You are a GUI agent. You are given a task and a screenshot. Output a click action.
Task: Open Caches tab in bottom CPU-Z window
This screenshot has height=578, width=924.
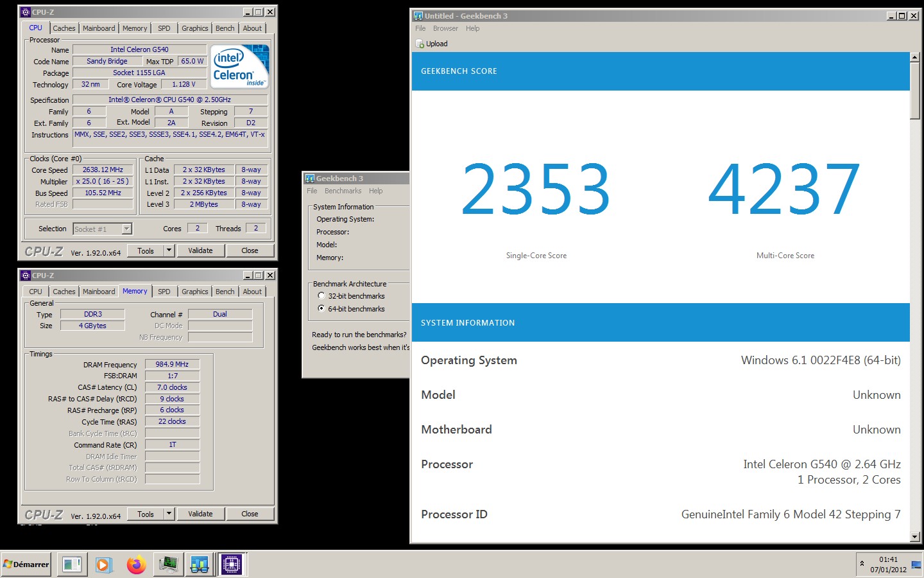64,292
